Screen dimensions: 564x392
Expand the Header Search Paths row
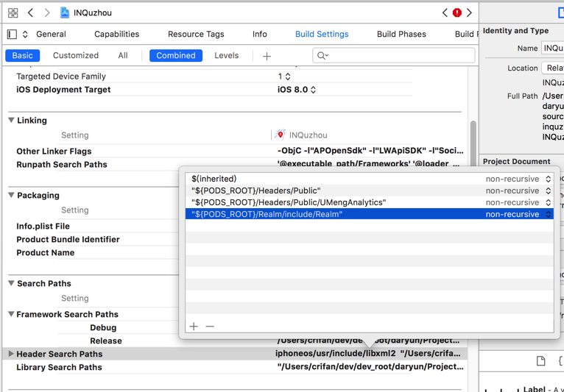coord(11,354)
